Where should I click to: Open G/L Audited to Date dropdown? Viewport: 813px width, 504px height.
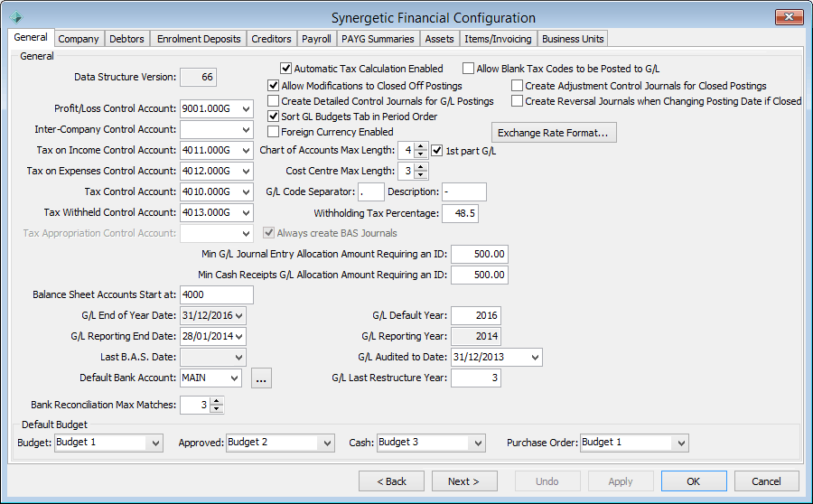click(536, 358)
